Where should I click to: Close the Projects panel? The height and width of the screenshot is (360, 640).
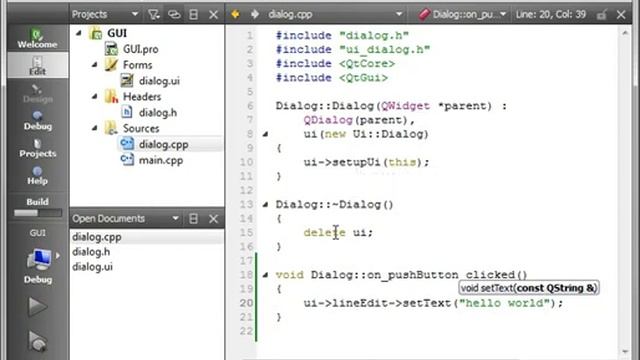[213, 15]
